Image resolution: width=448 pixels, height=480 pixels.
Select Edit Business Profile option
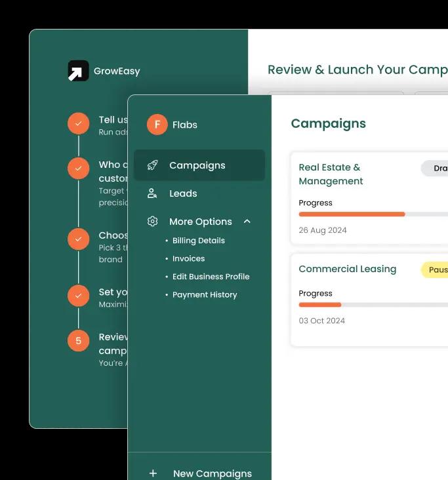tap(211, 277)
